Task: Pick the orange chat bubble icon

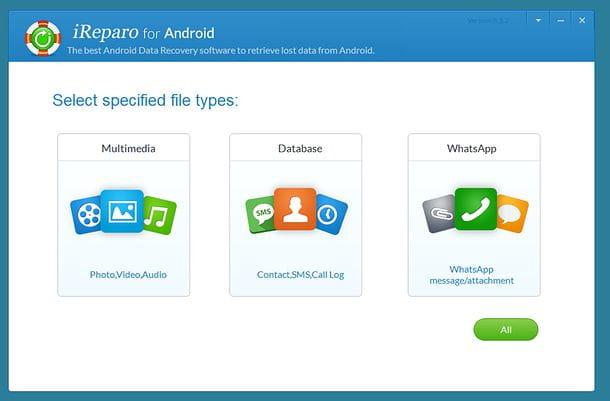Action: 512,214
